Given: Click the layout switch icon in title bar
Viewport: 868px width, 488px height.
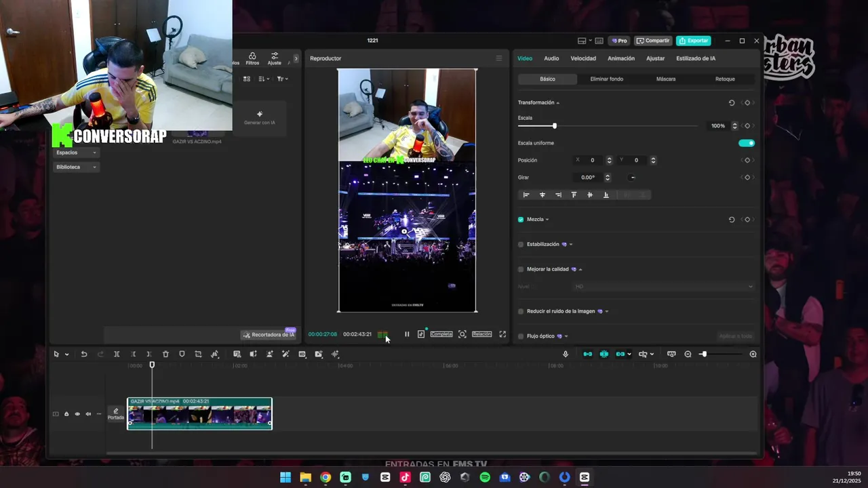Looking at the screenshot, I should tap(582, 41).
